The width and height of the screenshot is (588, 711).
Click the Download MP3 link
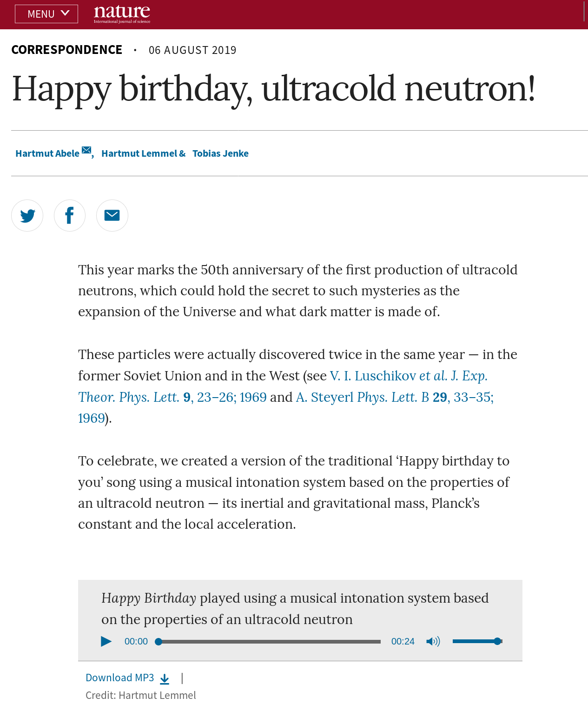pyautogui.click(x=120, y=678)
